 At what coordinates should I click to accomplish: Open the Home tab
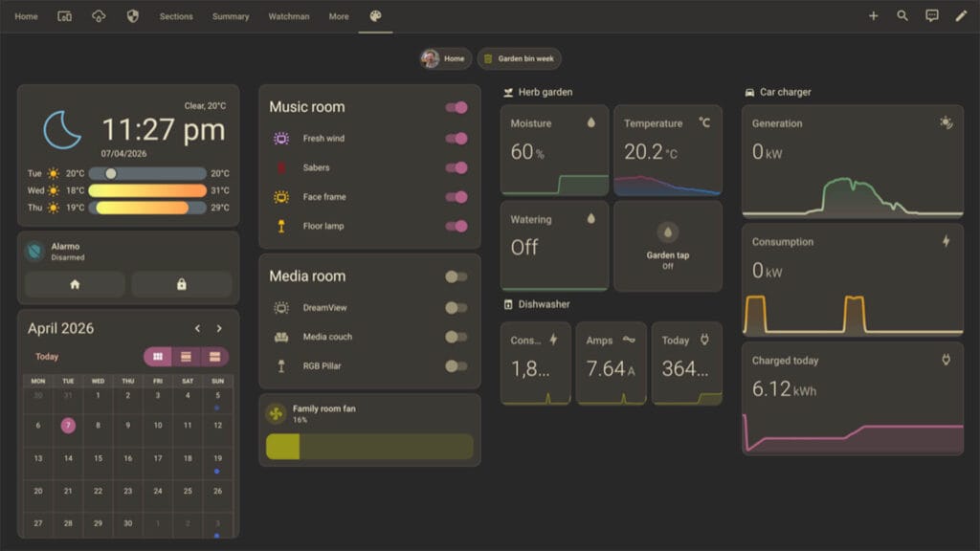coord(26,16)
